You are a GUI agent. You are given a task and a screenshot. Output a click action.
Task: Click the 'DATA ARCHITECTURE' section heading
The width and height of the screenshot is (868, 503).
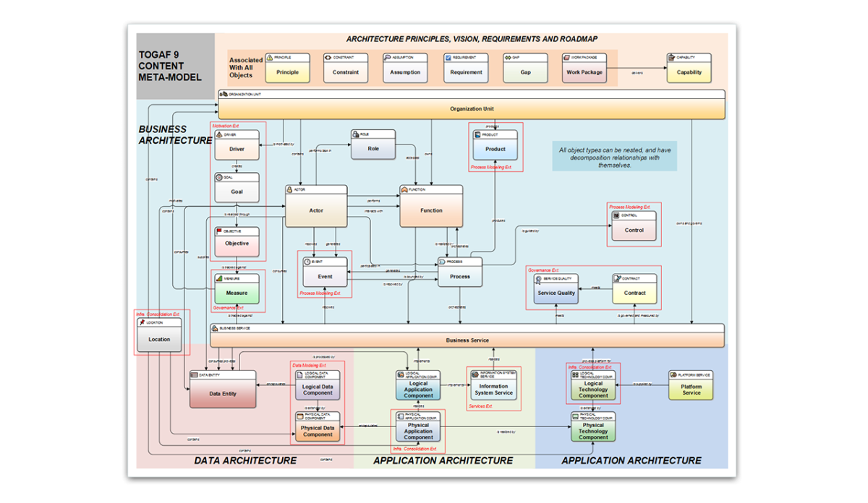click(245, 460)
